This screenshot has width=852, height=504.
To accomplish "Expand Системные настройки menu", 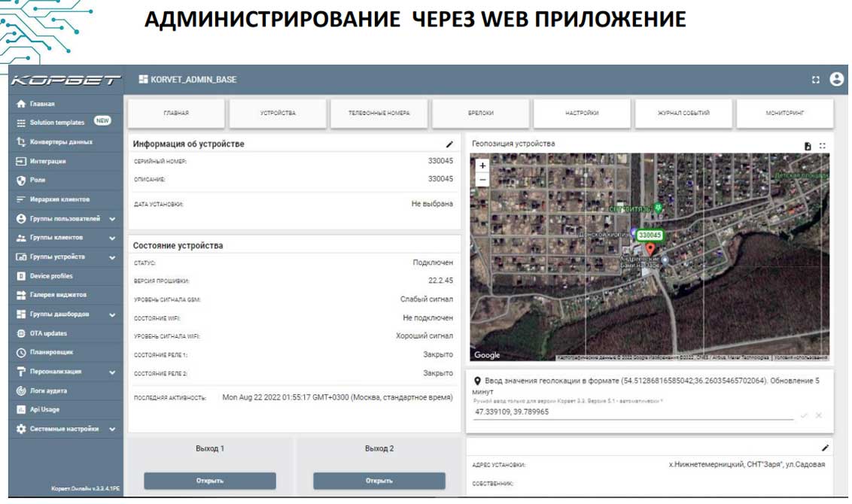I will [x=112, y=429].
